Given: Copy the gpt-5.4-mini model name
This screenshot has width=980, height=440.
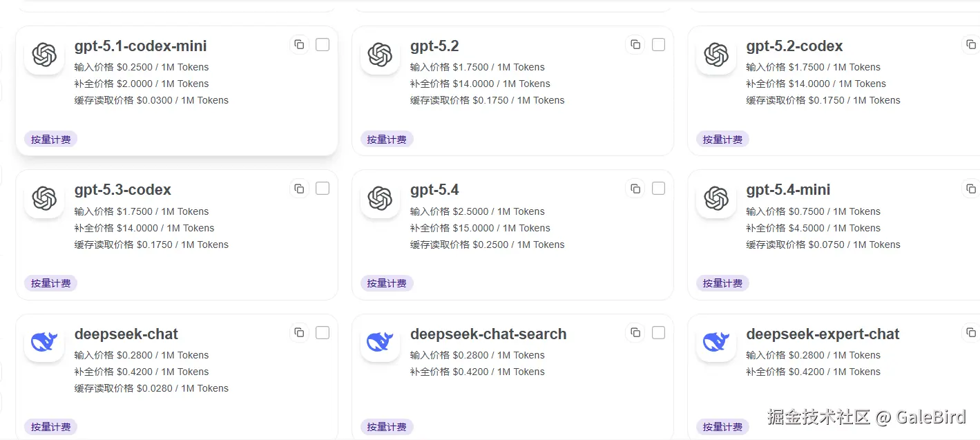Looking at the screenshot, I should (x=971, y=189).
